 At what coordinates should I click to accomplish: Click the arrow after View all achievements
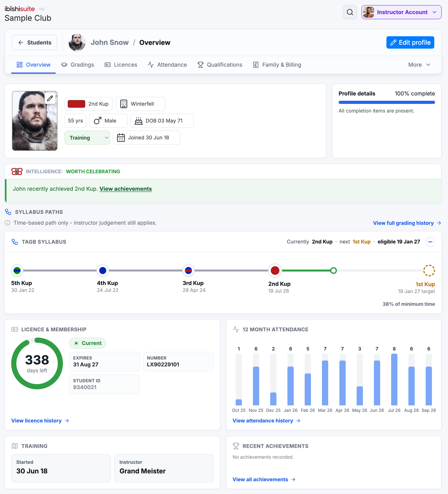tap(293, 479)
